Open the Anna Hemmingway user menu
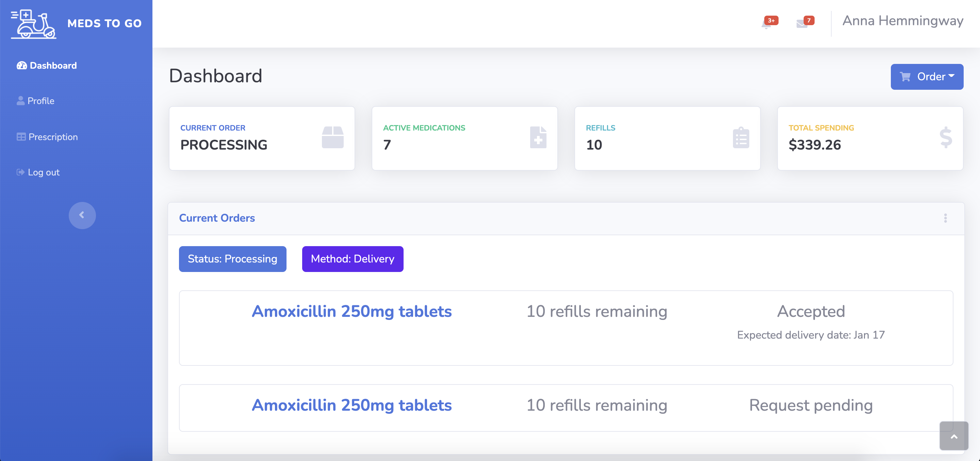The height and width of the screenshot is (461, 980). point(902,21)
